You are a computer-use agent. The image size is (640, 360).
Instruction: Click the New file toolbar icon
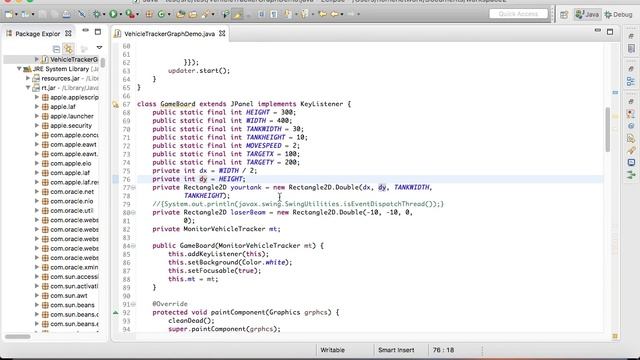[9, 14]
